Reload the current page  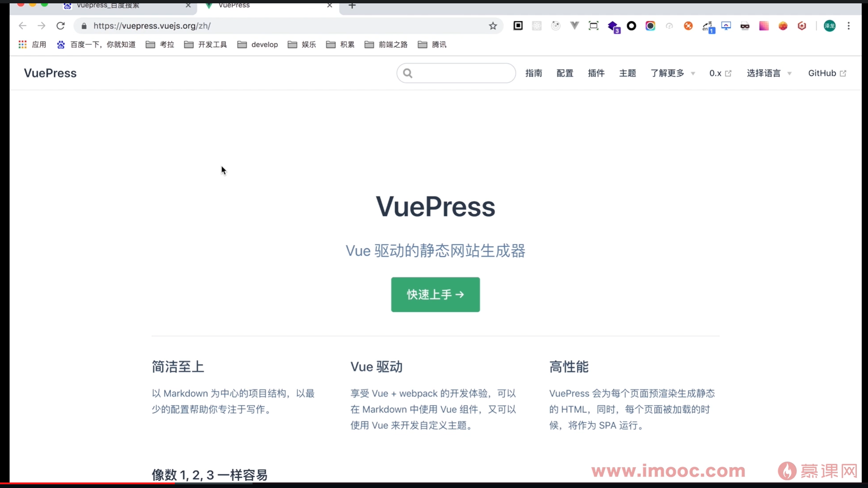[x=61, y=25]
